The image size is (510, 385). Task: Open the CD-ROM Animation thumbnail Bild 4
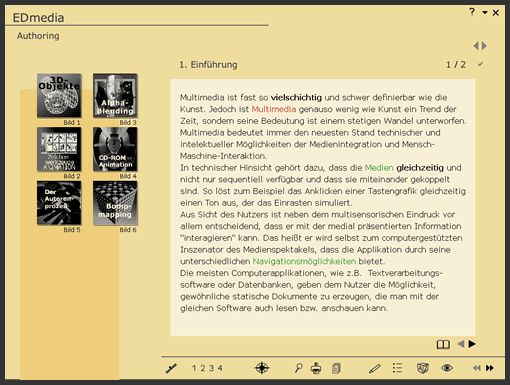click(115, 149)
